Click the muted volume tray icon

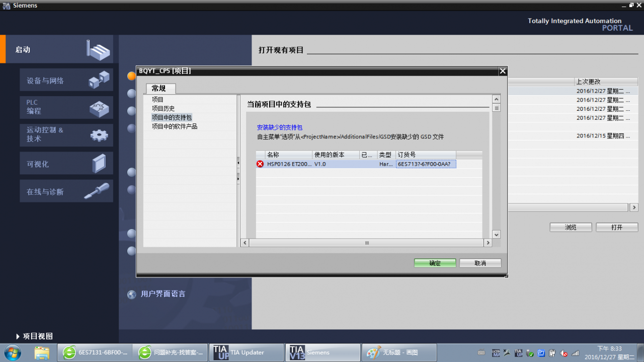(x=564, y=353)
